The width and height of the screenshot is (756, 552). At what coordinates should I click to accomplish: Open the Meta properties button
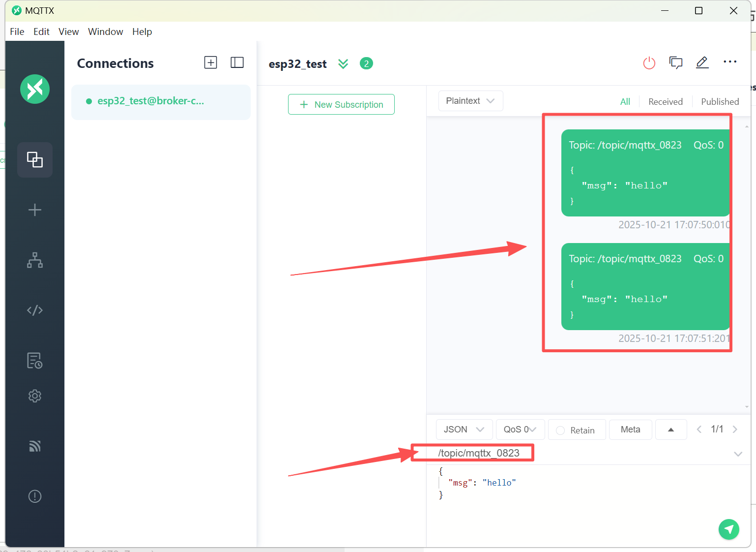[631, 429]
